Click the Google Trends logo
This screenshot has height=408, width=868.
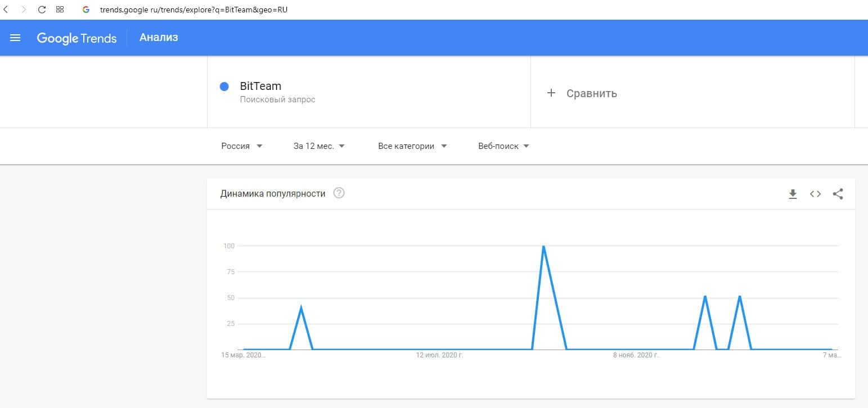(77, 38)
